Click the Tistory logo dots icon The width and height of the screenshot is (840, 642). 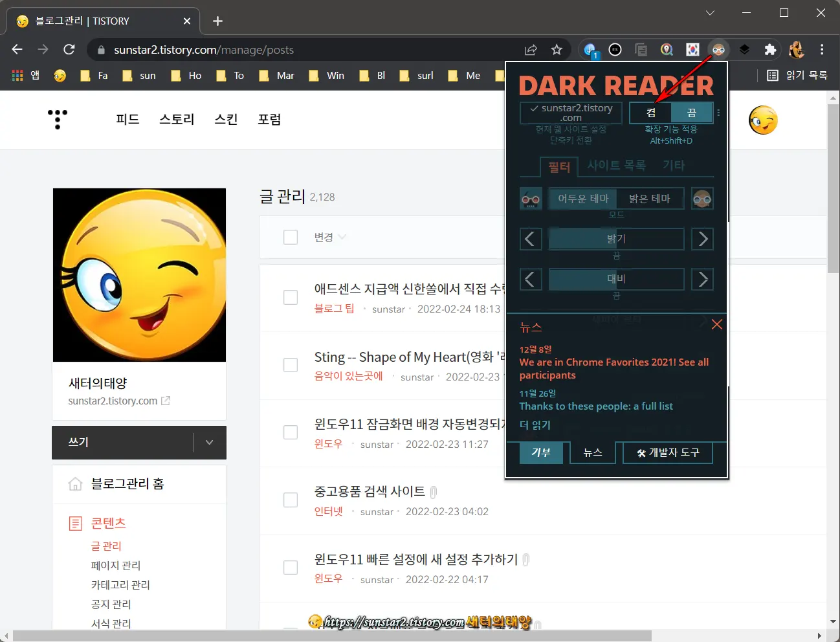(58, 120)
